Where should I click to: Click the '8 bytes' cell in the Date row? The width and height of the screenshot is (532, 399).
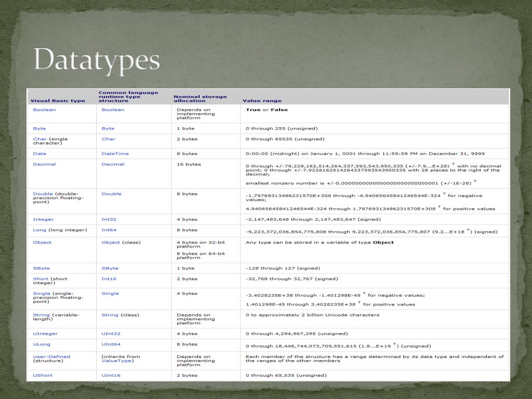187,154
